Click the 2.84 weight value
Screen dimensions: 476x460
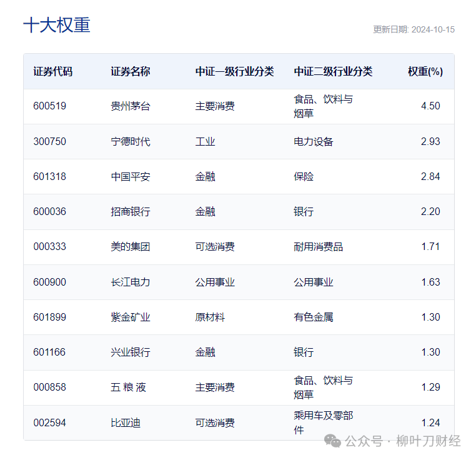(430, 176)
